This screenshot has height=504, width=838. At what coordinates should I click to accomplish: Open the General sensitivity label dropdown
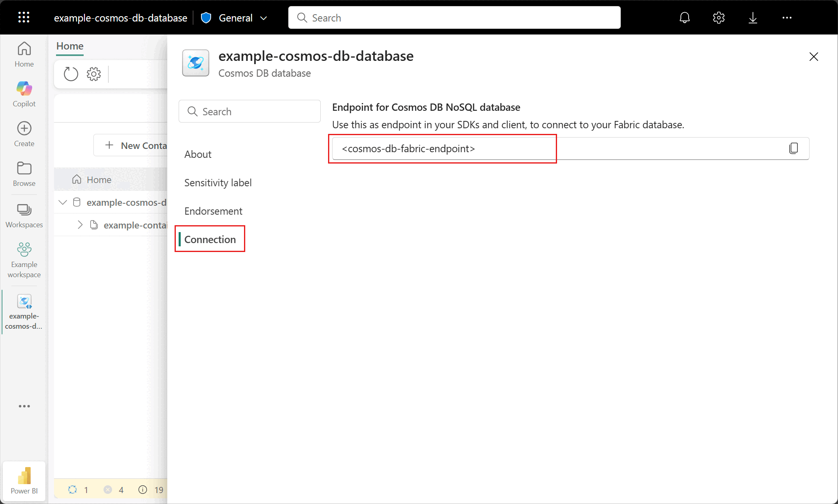click(x=235, y=18)
